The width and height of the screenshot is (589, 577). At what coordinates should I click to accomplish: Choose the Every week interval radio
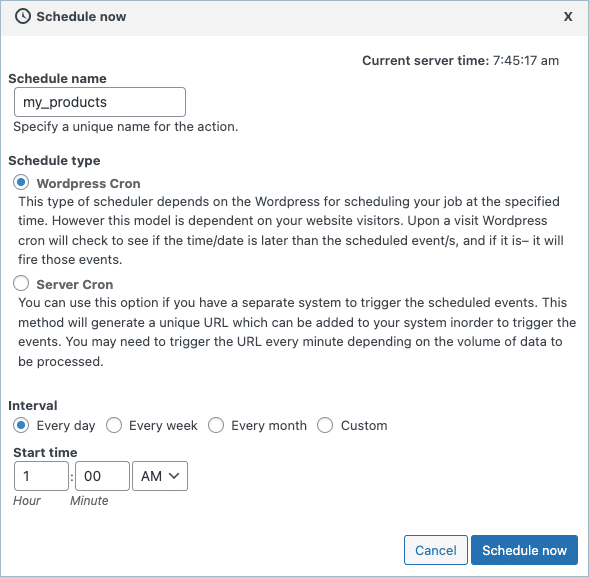pyautogui.click(x=114, y=425)
